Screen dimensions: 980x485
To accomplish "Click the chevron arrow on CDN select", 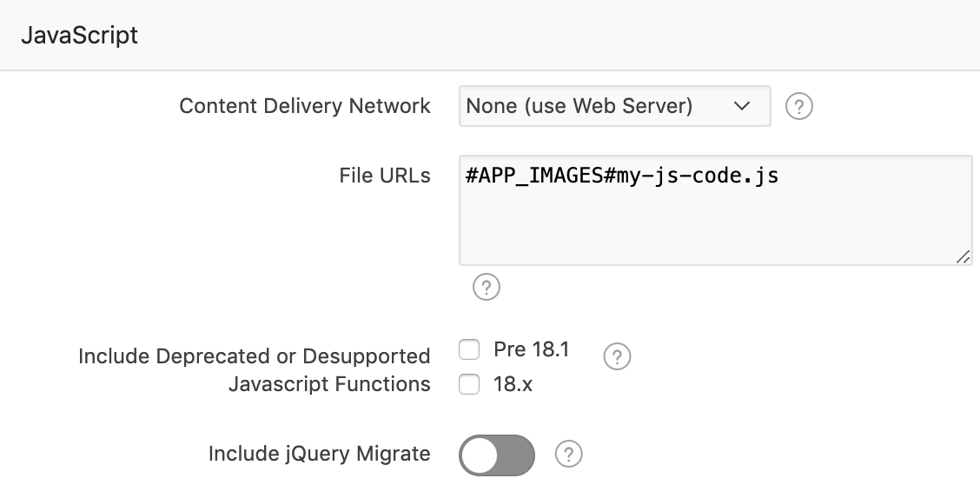I will pyautogui.click(x=741, y=106).
